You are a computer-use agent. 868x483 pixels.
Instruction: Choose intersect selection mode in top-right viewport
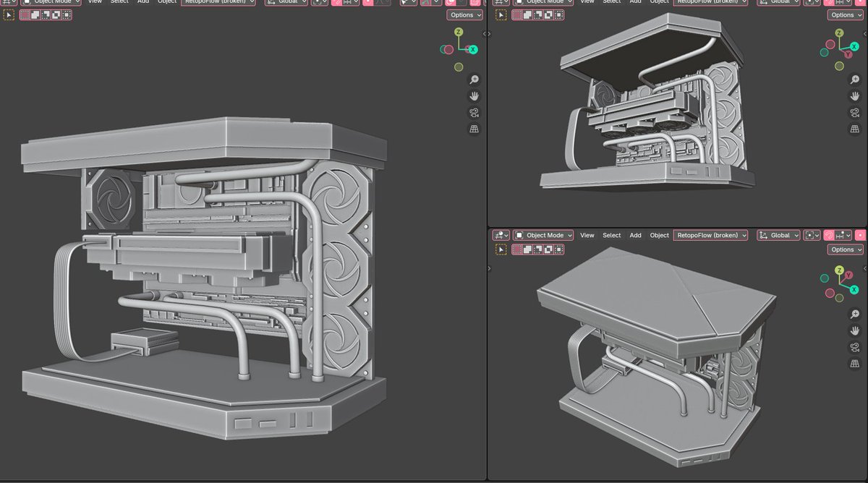[558, 14]
